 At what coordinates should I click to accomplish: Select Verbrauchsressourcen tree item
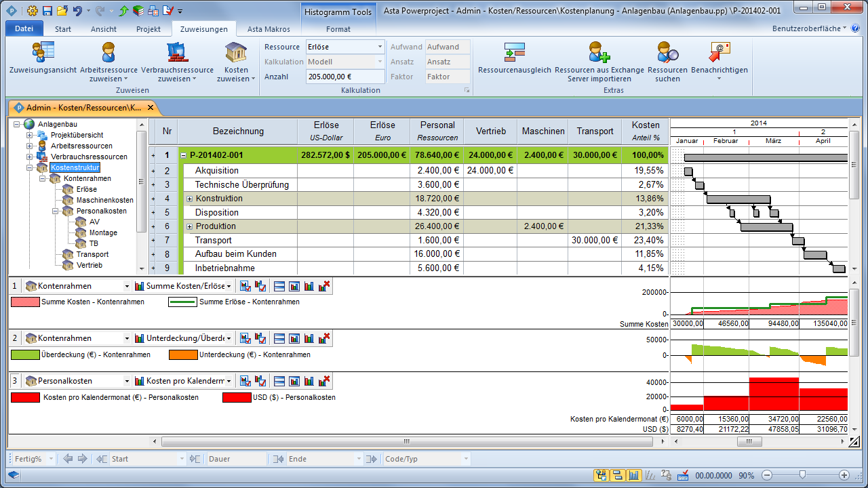click(x=89, y=157)
